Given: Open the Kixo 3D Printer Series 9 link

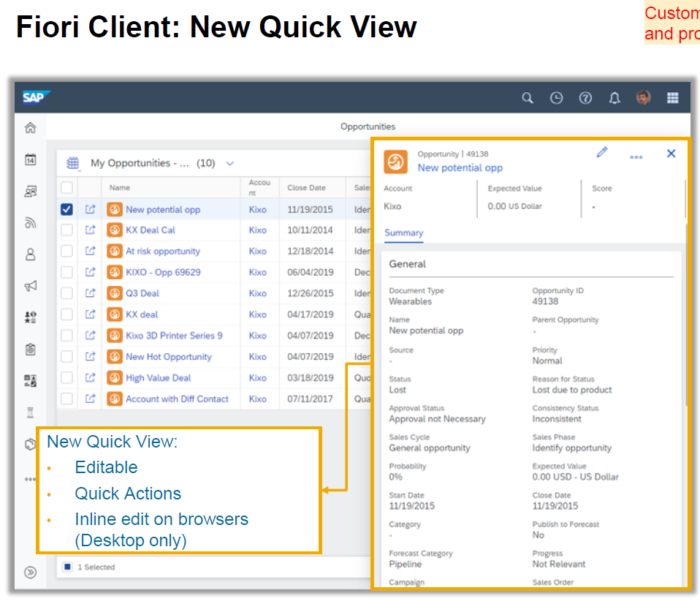Looking at the screenshot, I should coord(174,336).
